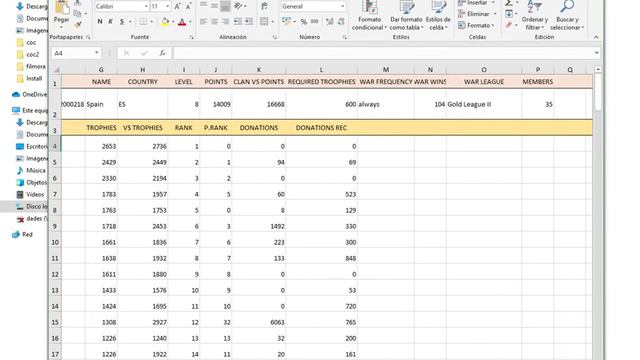Open the font color palette arrow
Screen dimensions: 640x360
[190, 22]
